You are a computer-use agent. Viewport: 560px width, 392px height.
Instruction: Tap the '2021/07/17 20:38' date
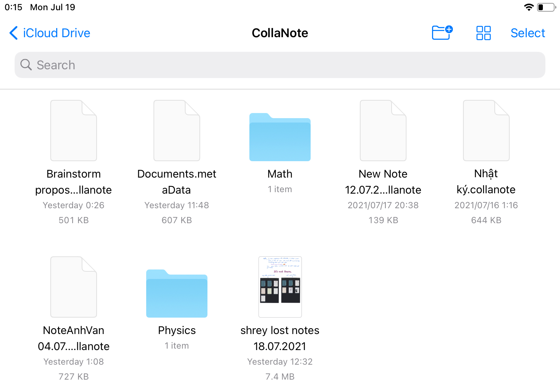click(x=383, y=205)
